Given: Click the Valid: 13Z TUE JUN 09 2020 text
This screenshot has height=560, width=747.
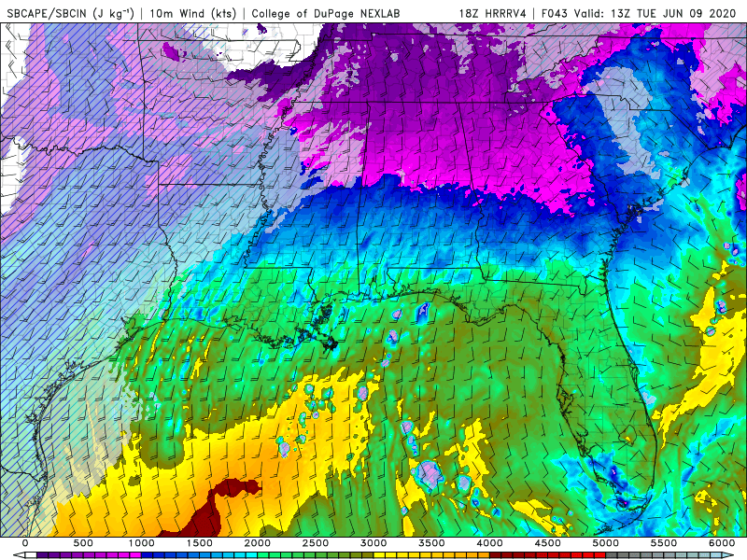Looking at the screenshot, I should (x=655, y=13).
